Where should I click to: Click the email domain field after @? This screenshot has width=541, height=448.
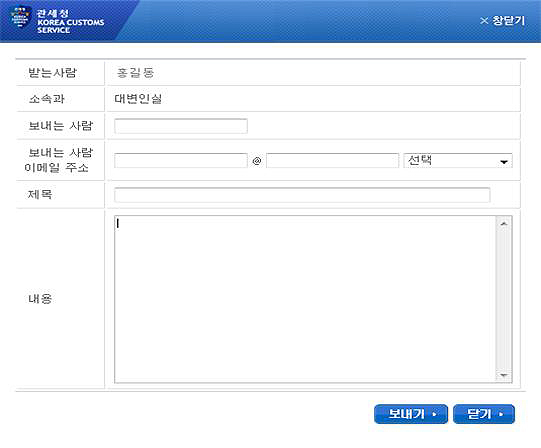tap(333, 160)
